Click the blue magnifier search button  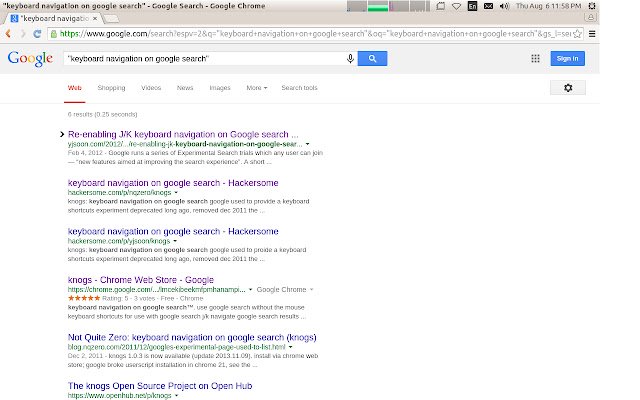click(x=372, y=58)
